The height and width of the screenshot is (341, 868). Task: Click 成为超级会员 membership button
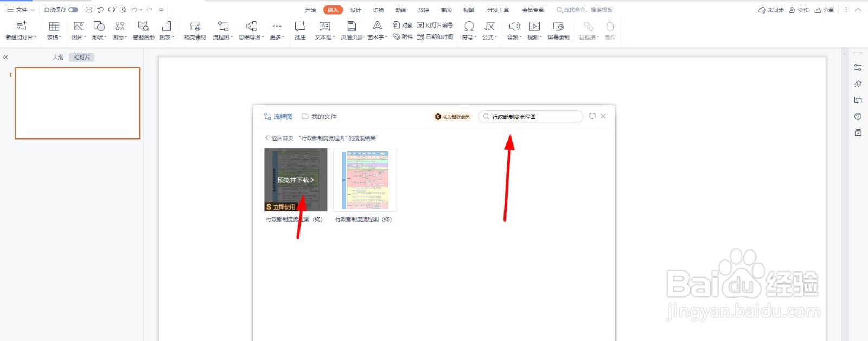coord(452,117)
